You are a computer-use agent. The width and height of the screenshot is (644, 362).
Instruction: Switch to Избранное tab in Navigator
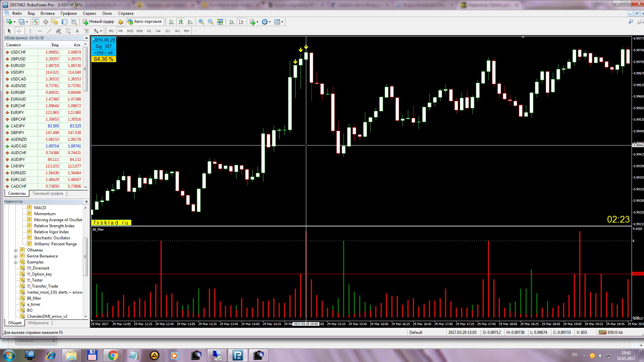coord(39,323)
